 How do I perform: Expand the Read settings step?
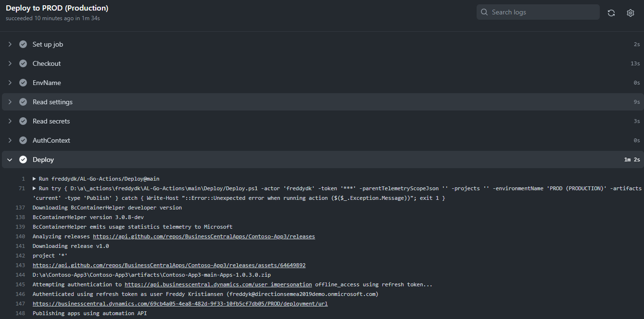[9, 101]
